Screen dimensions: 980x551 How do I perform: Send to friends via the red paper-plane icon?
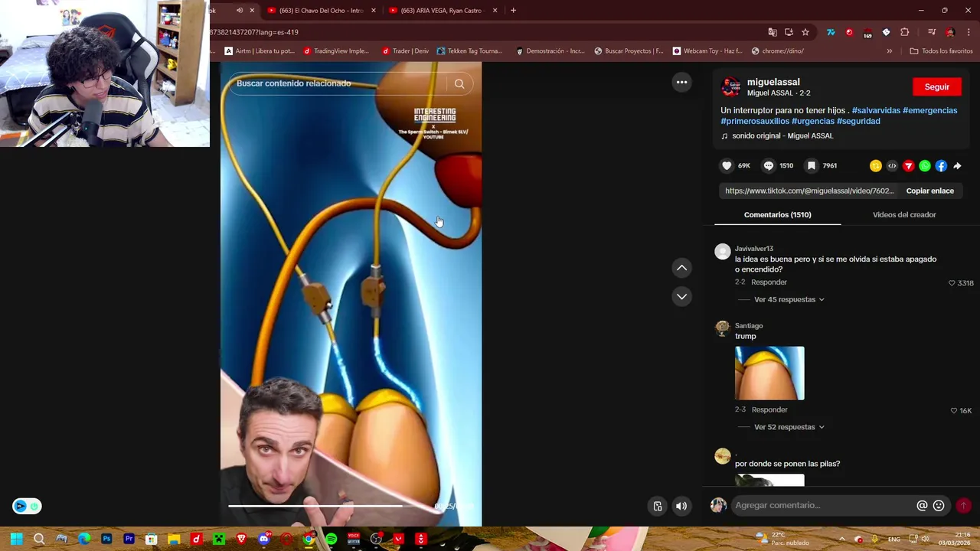(909, 165)
